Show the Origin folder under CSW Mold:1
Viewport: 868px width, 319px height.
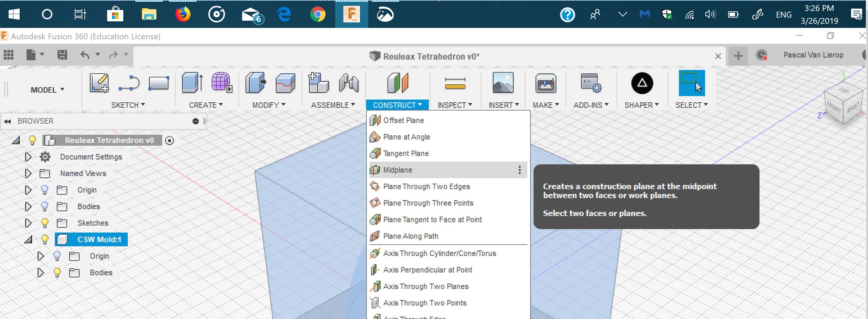point(57,256)
